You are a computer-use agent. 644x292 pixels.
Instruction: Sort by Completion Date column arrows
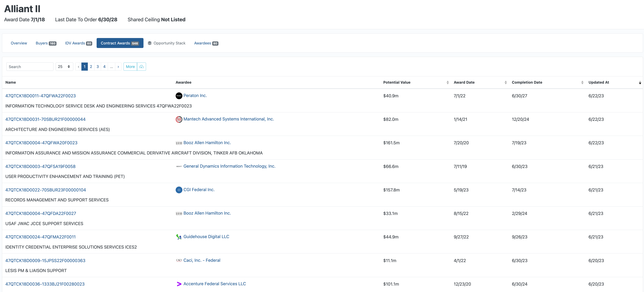pyautogui.click(x=582, y=83)
